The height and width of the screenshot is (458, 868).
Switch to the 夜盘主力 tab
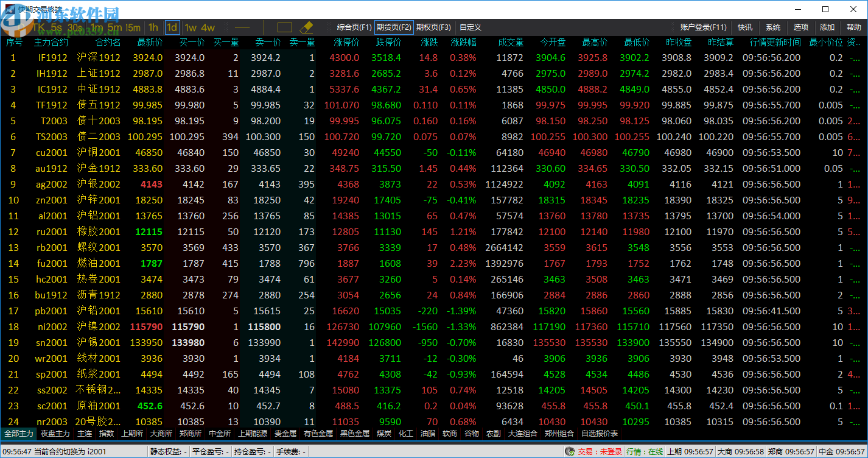click(x=55, y=434)
